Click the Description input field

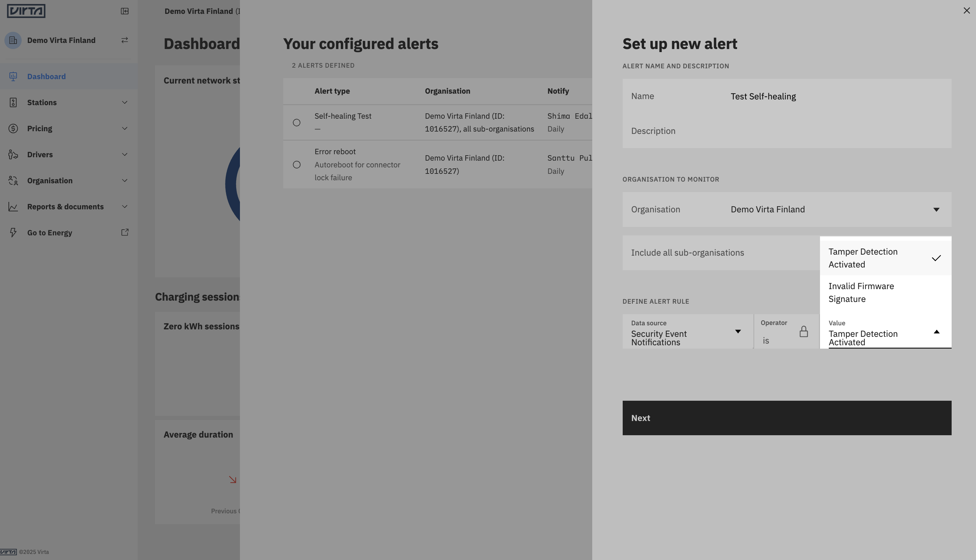click(x=786, y=131)
